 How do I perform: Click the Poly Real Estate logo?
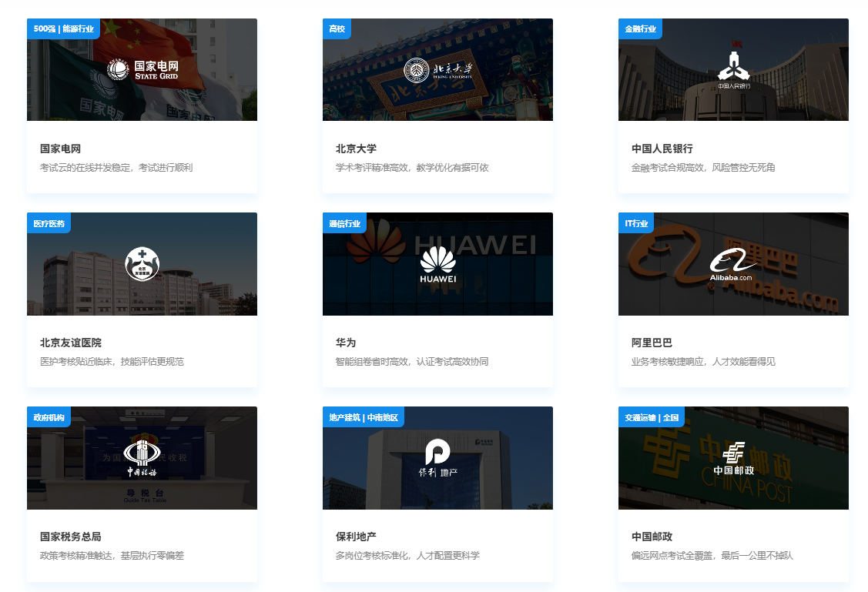437,458
